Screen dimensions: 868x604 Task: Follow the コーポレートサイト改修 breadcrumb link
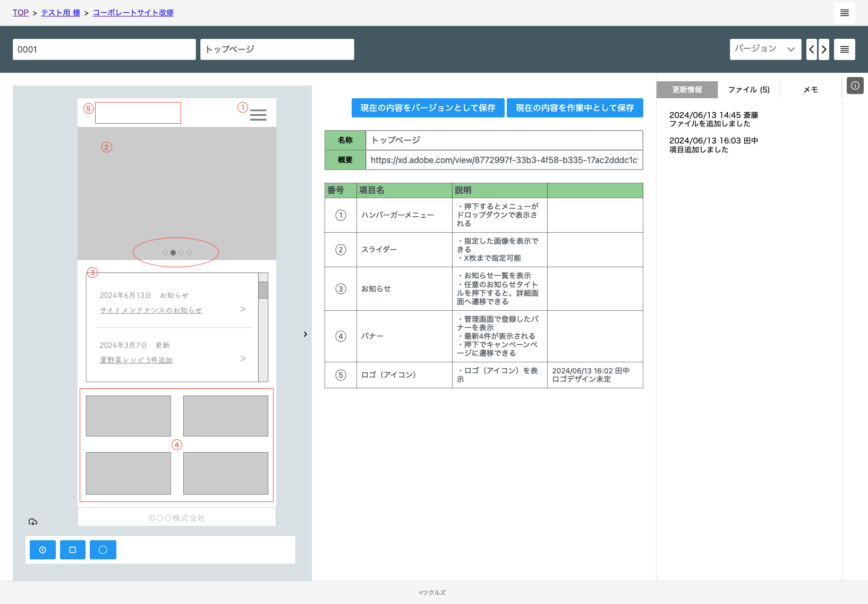coord(133,13)
